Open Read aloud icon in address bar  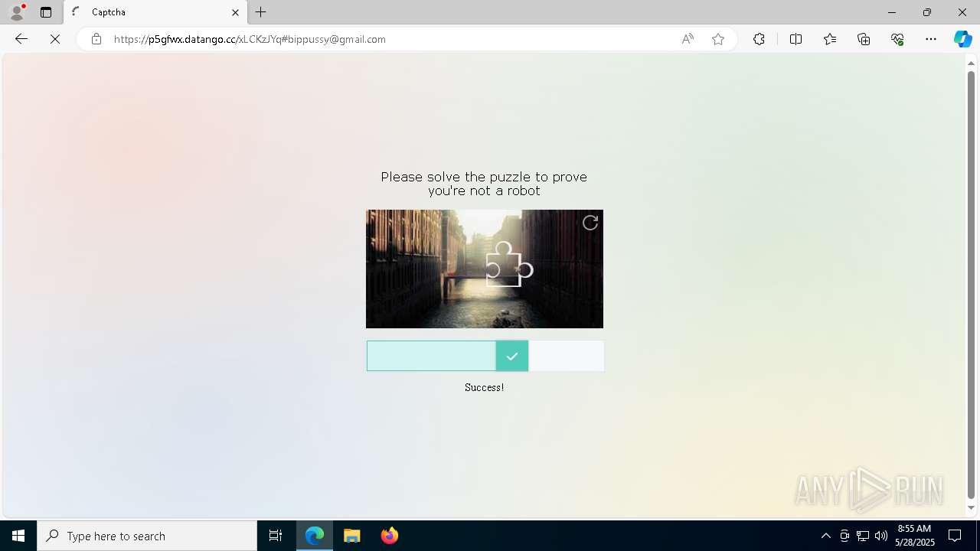pyautogui.click(x=688, y=39)
